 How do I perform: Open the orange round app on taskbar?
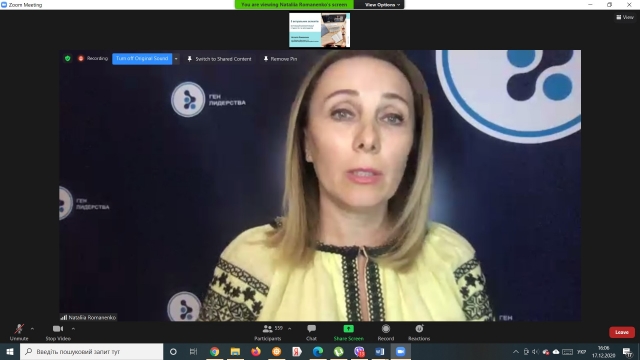276,351
